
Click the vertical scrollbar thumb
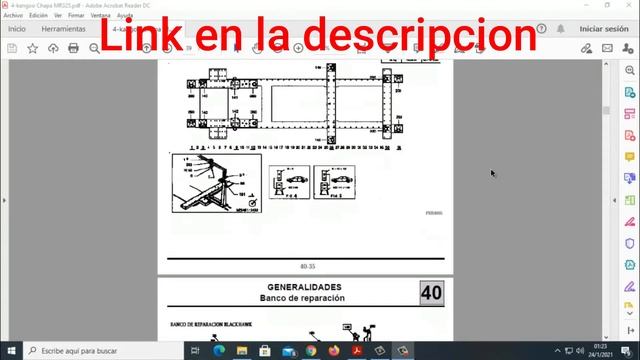[606, 111]
